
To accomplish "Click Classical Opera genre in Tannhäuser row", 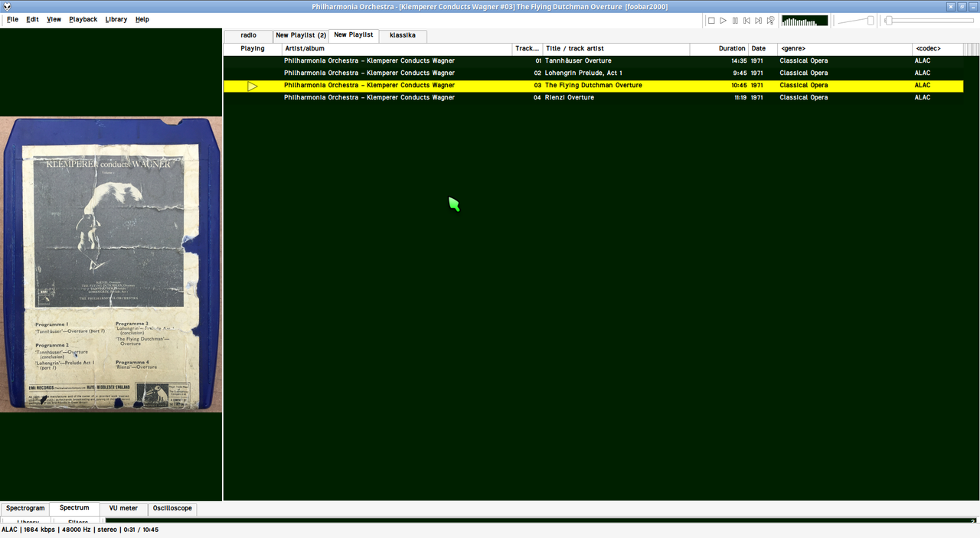I will (x=803, y=61).
